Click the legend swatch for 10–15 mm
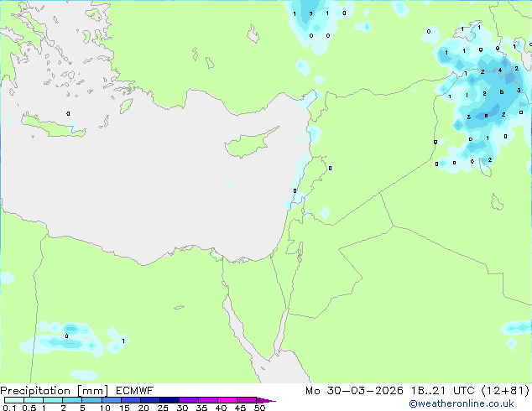The image size is (532, 411). pyautogui.click(x=111, y=400)
